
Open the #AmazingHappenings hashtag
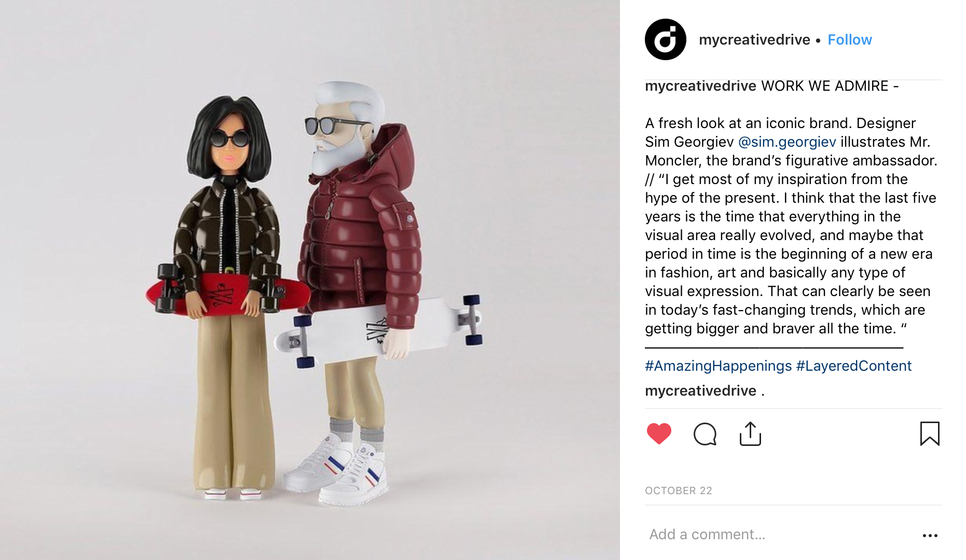718,366
